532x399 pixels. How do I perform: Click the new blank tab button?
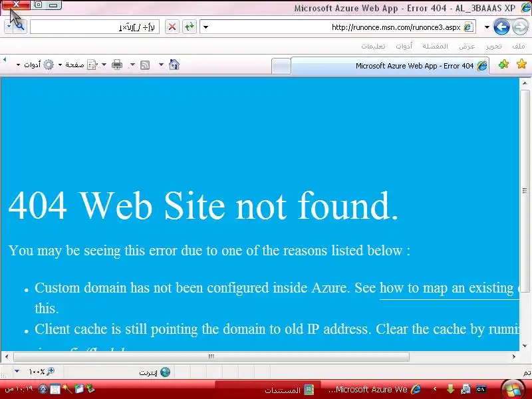click(281, 66)
